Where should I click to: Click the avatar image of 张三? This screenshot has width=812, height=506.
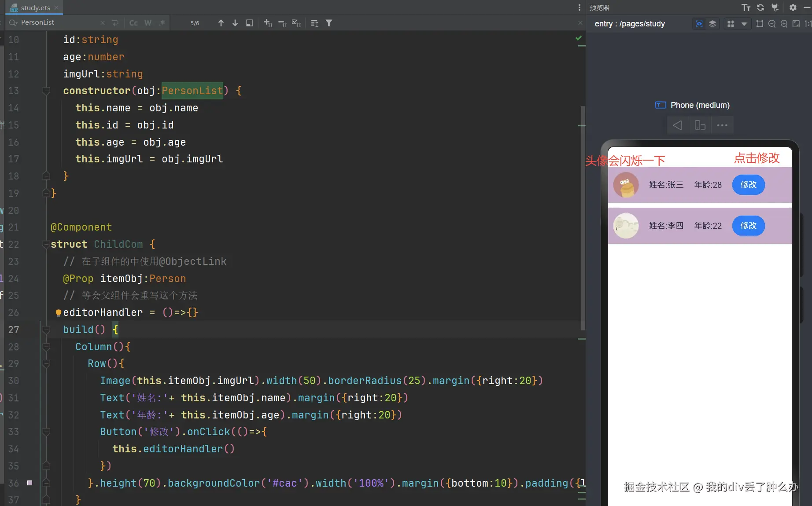click(x=626, y=185)
